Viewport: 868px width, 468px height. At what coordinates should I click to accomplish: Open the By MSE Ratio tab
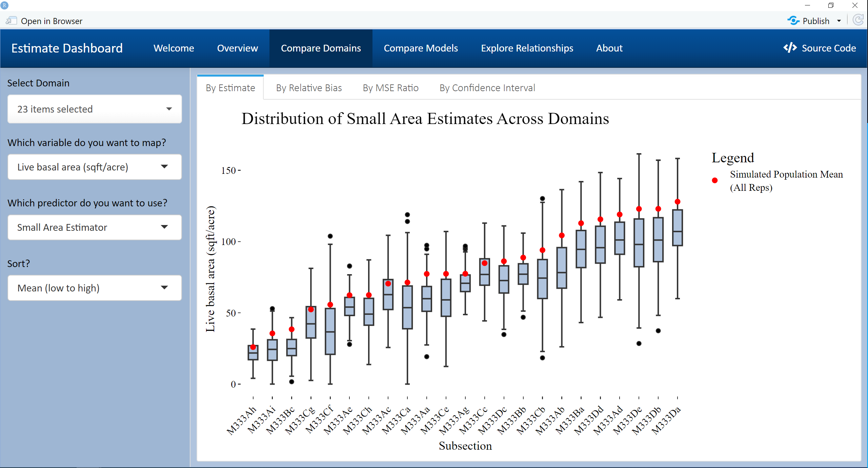[390, 88]
